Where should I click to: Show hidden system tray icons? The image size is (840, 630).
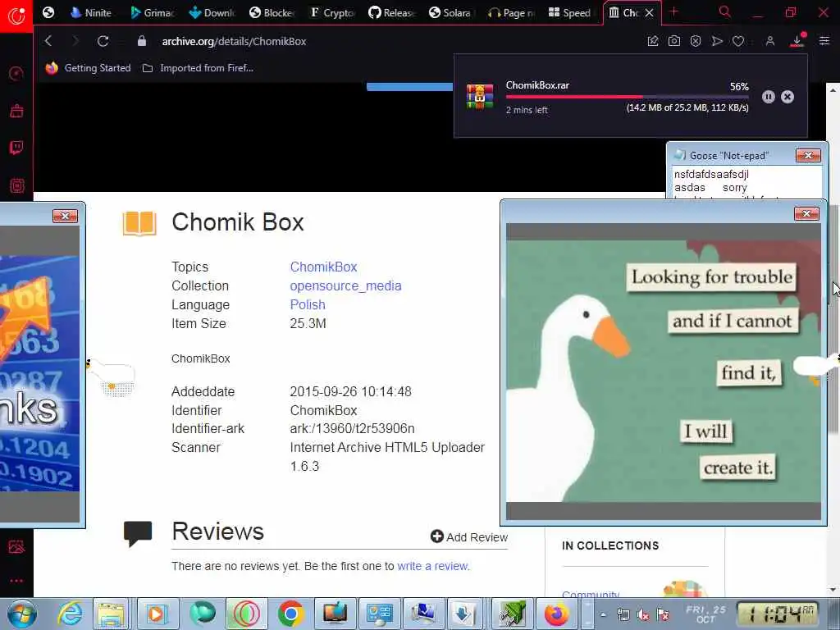pos(603,615)
